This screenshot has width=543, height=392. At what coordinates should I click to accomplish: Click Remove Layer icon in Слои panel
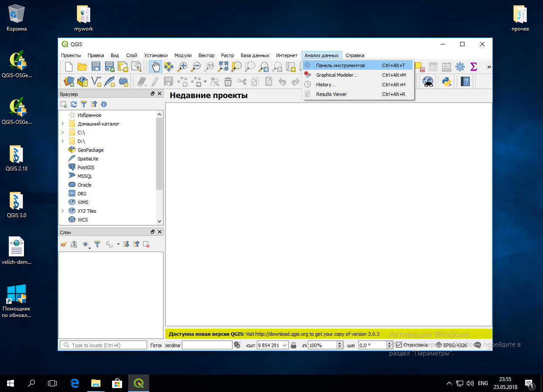[146, 244]
